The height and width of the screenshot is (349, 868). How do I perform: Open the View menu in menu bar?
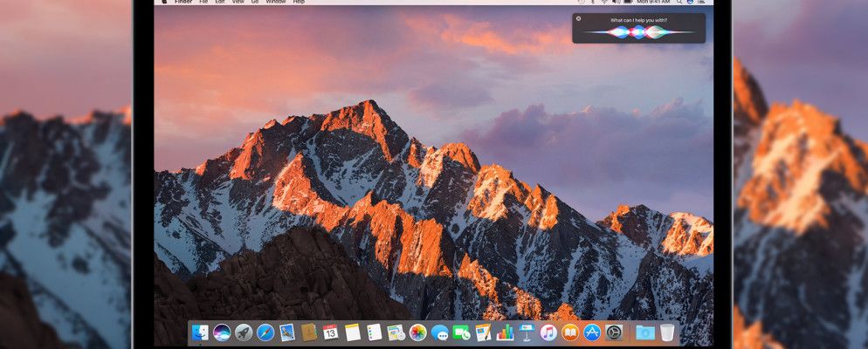tap(238, 3)
